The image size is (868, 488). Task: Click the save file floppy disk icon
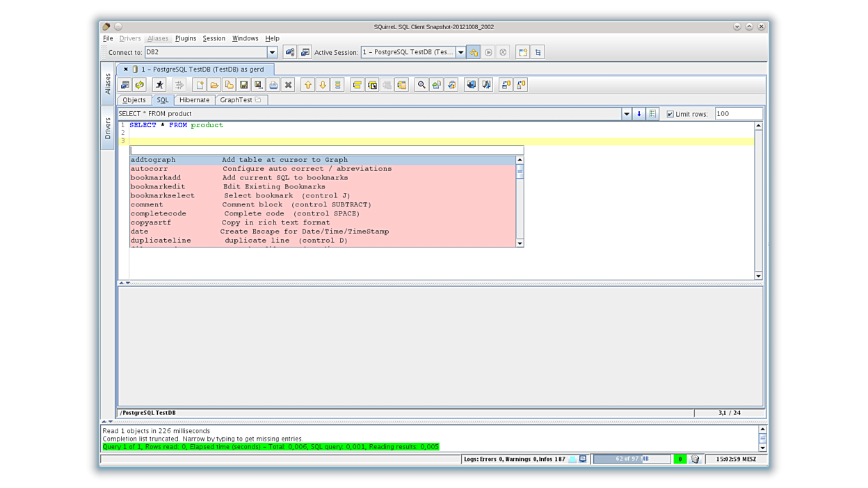click(x=243, y=85)
